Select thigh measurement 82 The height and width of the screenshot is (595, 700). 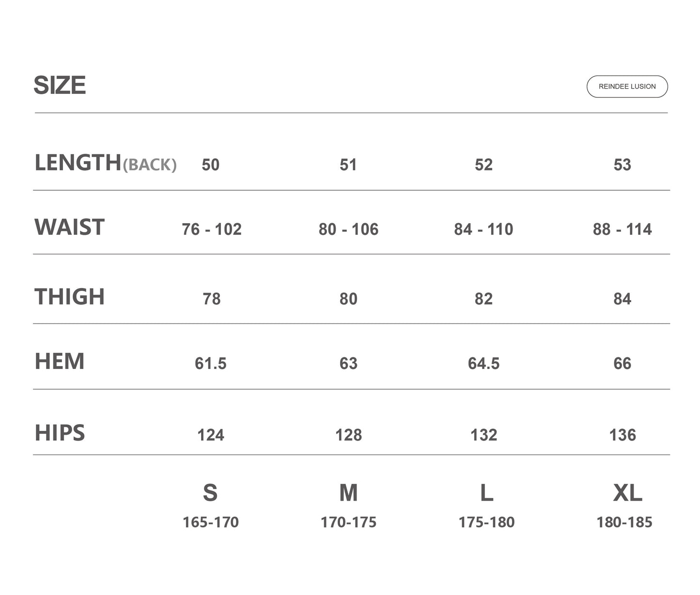483,299
